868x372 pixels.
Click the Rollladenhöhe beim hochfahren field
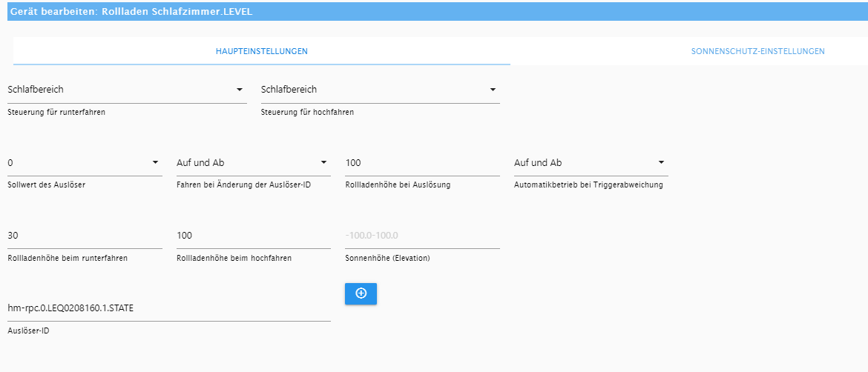pyautogui.click(x=254, y=236)
